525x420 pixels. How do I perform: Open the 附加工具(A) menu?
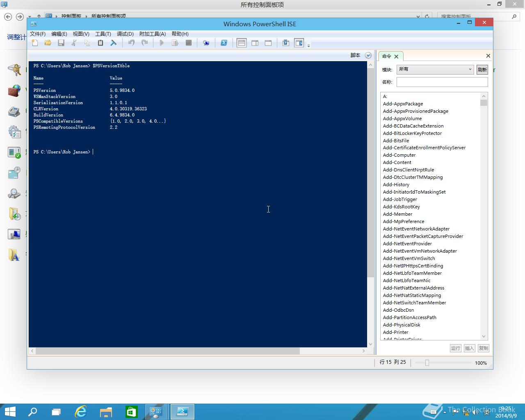153,34
